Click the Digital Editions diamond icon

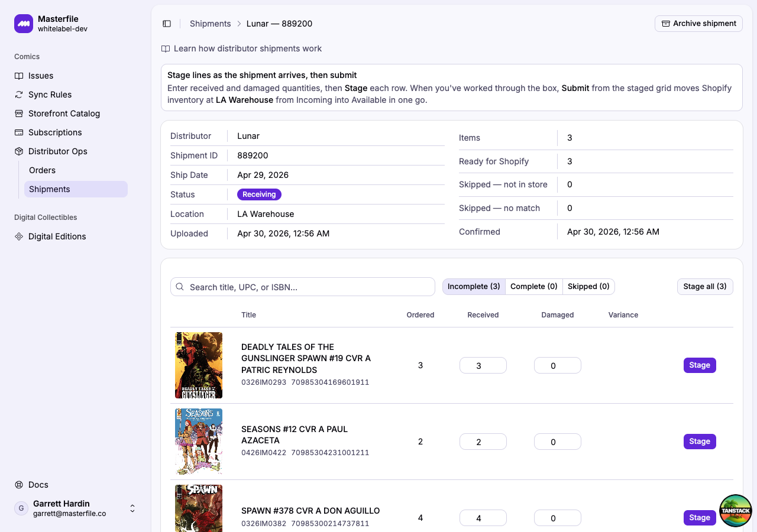[19, 236]
